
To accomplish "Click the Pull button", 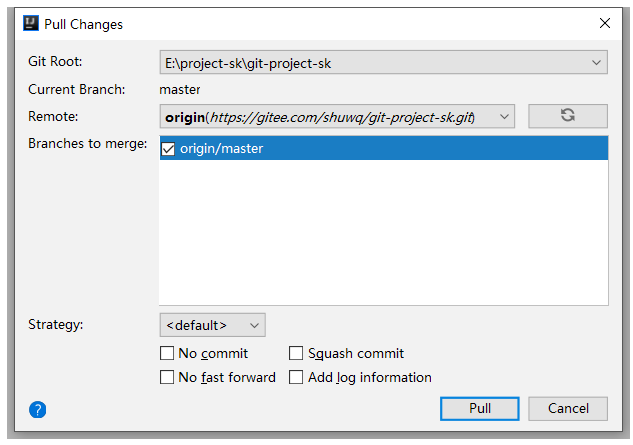I will [x=480, y=409].
